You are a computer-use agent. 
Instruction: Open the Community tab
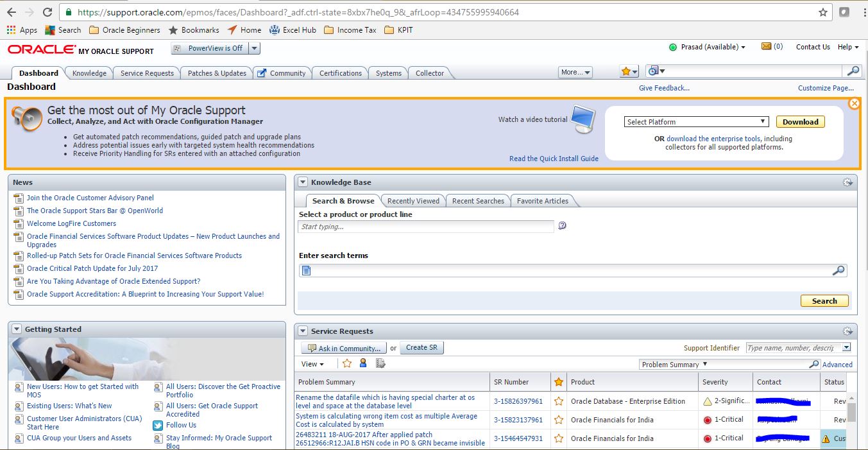click(x=282, y=73)
